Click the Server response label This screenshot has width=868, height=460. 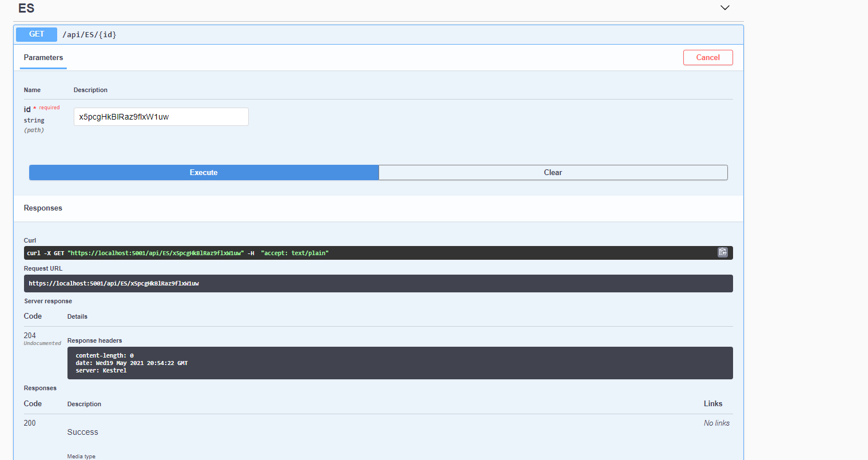[x=48, y=302]
